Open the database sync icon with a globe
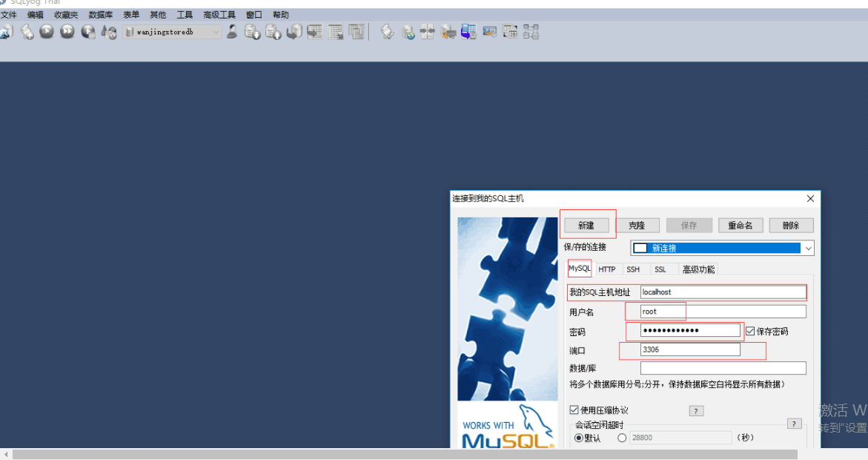Screen dimensions: 868x460 pyautogui.click(x=408, y=32)
